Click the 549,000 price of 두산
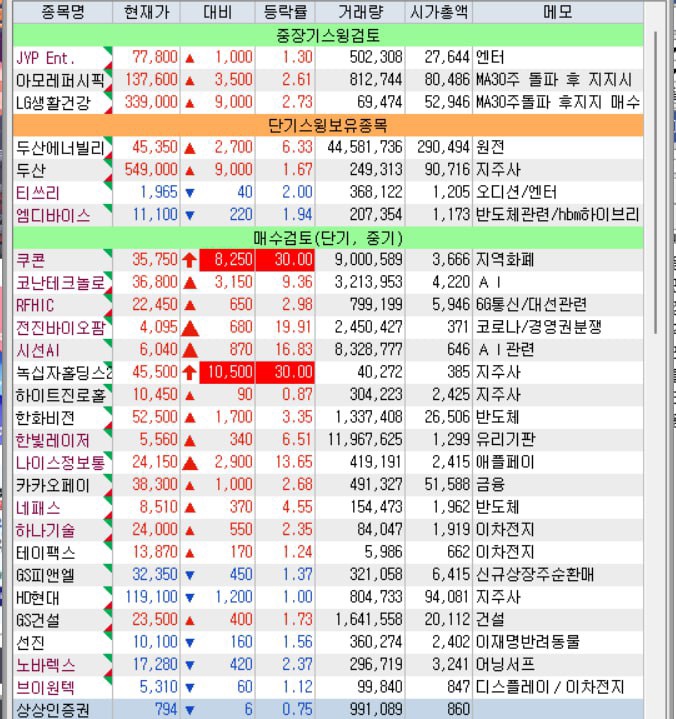The height and width of the screenshot is (719, 676). 151,169
